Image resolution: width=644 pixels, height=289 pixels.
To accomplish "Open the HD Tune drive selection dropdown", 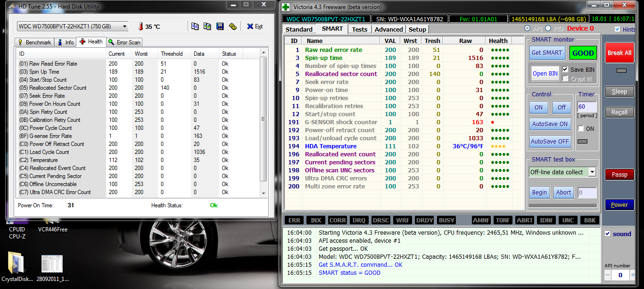I will (72, 26).
